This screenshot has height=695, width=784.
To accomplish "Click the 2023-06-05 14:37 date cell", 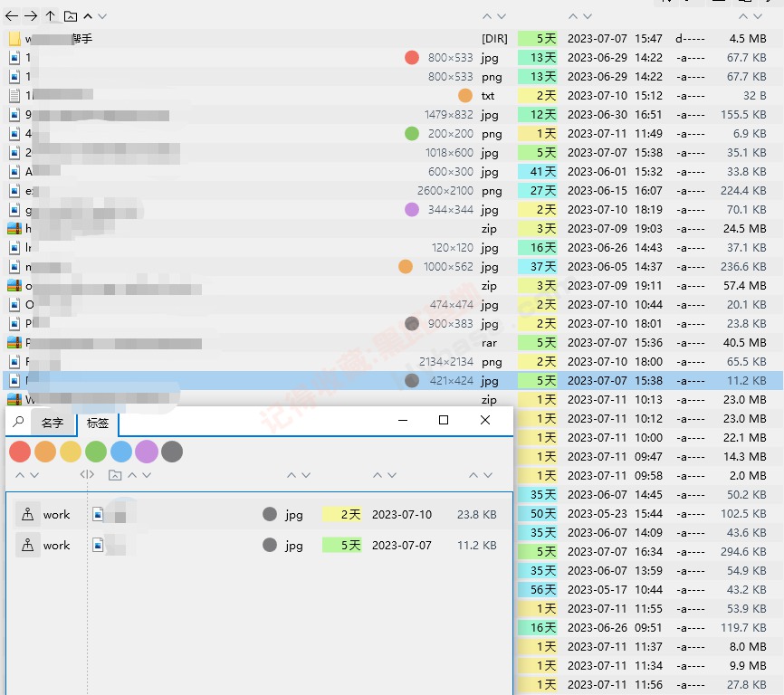I will tap(615, 266).
